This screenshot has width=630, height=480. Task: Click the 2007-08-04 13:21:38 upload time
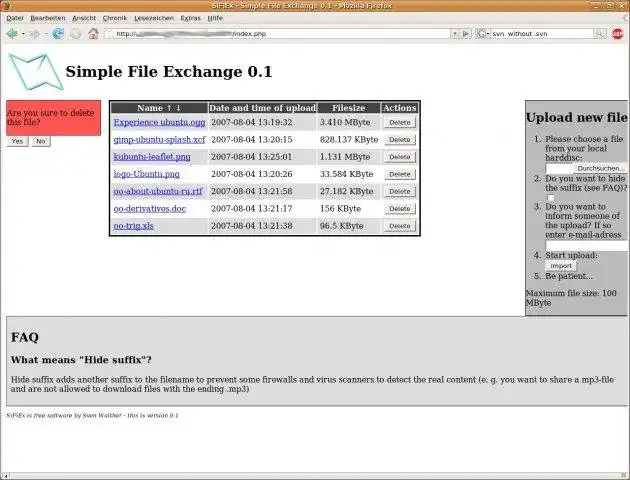pos(252,226)
